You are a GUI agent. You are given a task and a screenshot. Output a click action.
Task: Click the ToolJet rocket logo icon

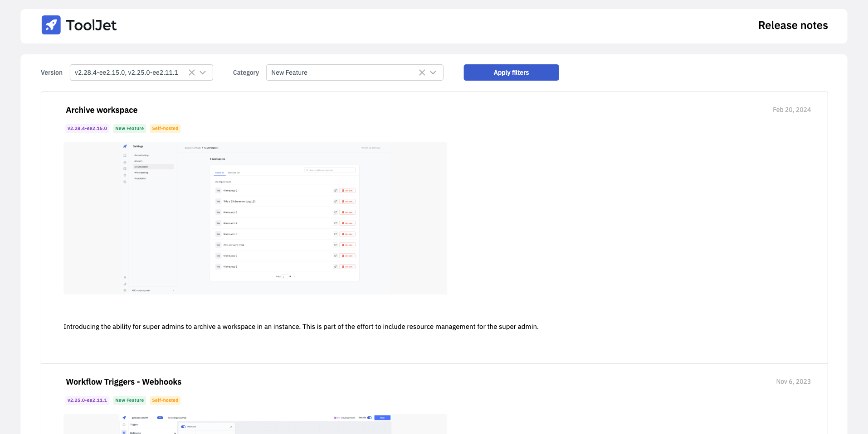click(x=51, y=25)
